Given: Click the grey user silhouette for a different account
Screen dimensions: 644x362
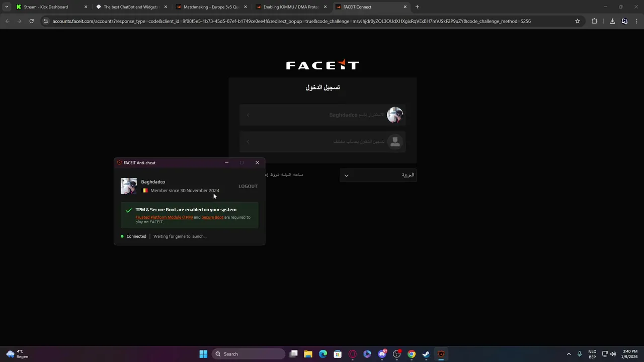Looking at the screenshot, I should (x=395, y=142).
